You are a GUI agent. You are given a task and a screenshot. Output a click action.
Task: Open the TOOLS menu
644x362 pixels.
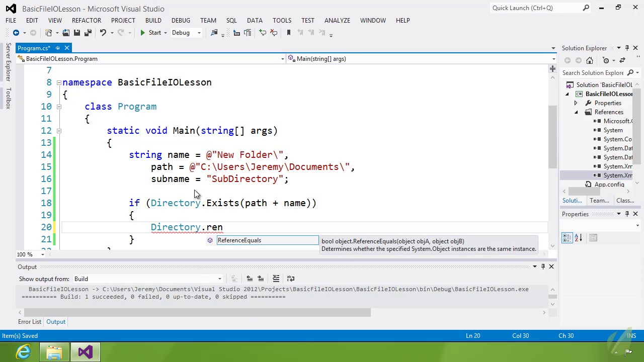tap(282, 20)
